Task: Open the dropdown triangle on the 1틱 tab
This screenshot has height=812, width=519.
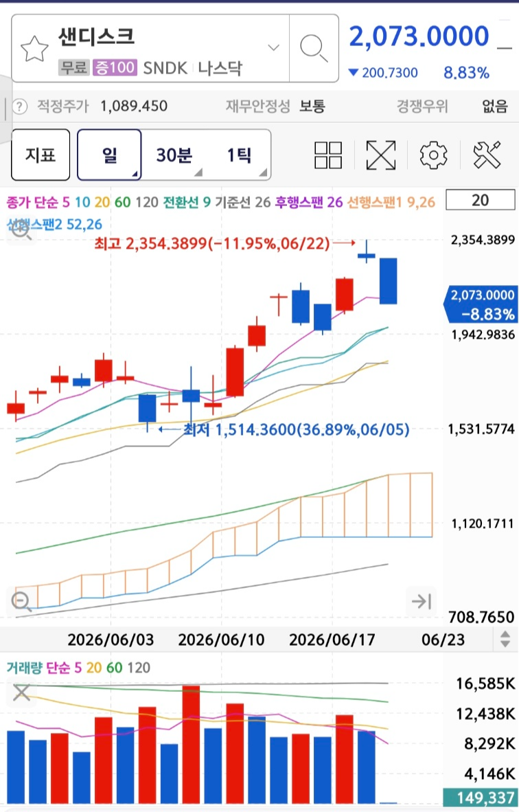Action: [x=263, y=172]
